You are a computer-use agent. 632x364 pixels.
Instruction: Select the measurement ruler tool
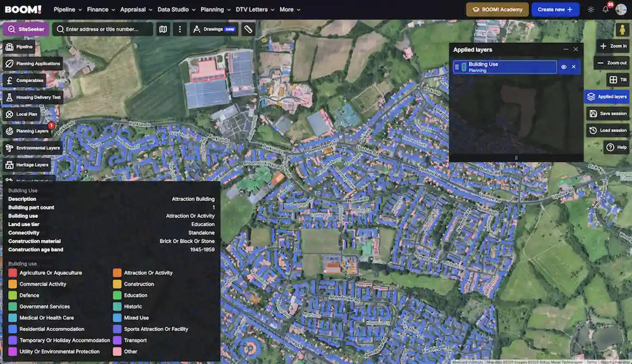coord(248,29)
